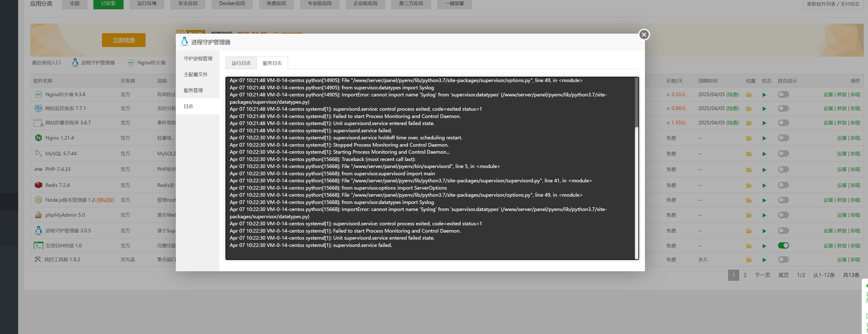Image resolution: width=868 pixels, height=334 pixels.
Task: Toggle homepage display for Nginx 1.21.4 row
Action: pyautogui.click(x=783, y=138)
